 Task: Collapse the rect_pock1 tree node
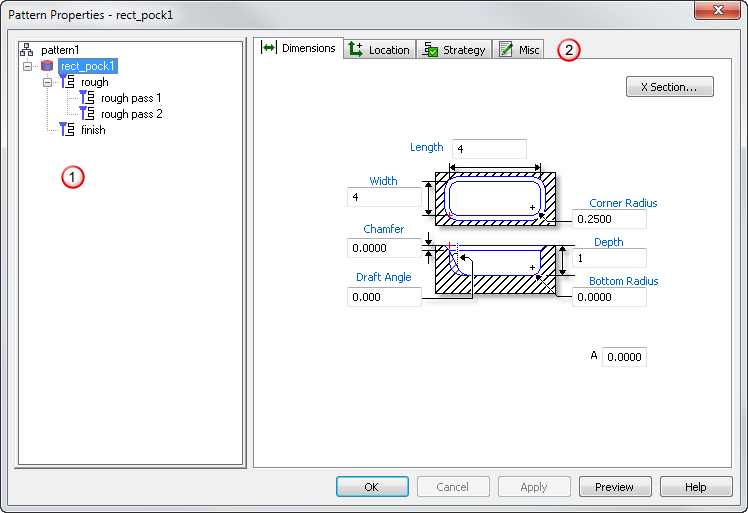28,66
